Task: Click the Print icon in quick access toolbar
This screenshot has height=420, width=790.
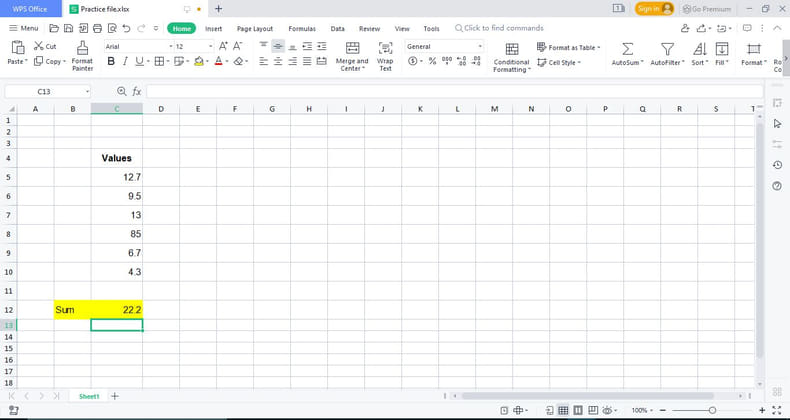Action: click(98, 28)
